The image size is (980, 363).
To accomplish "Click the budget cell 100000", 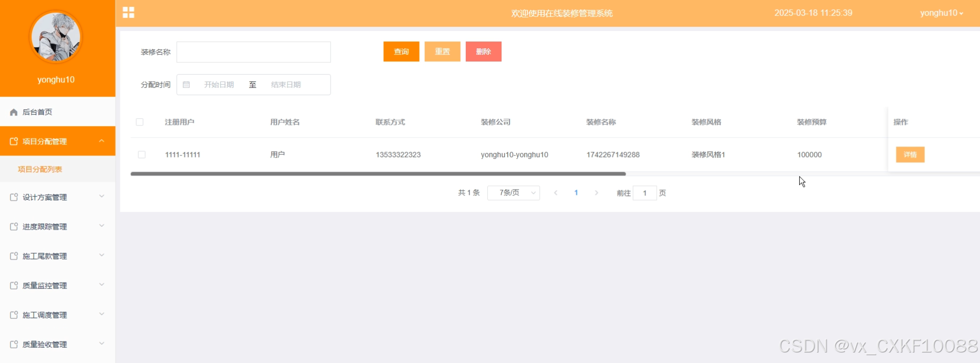I will click(x=809, y=154).
